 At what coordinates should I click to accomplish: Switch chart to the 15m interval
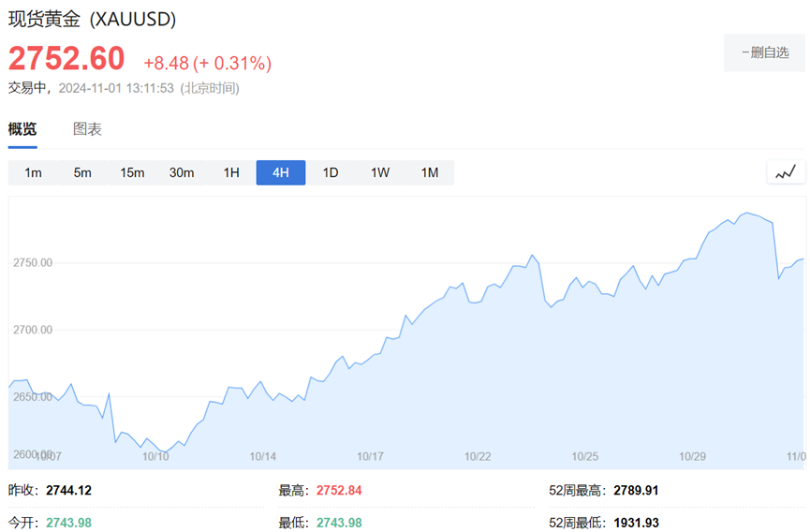132,172
